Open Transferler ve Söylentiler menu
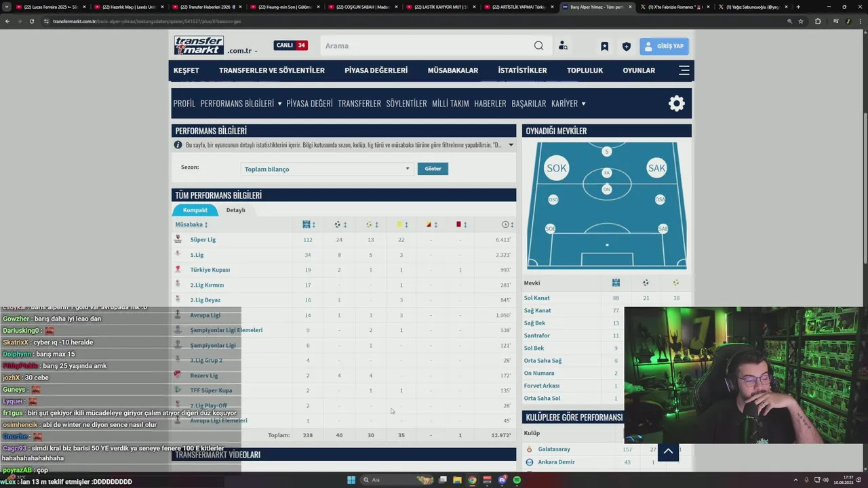This screenshot has width=868, height=488. coord(272,70)
